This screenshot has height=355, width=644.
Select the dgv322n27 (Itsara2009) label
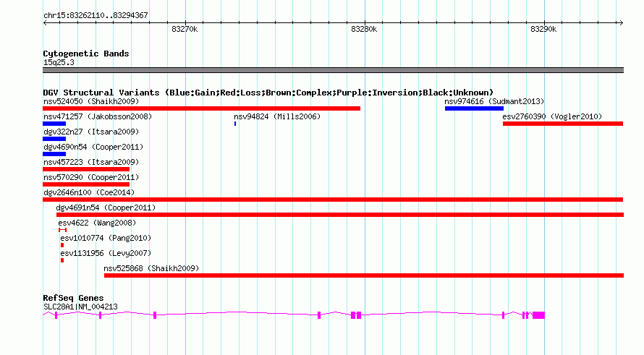click(91, 132)
